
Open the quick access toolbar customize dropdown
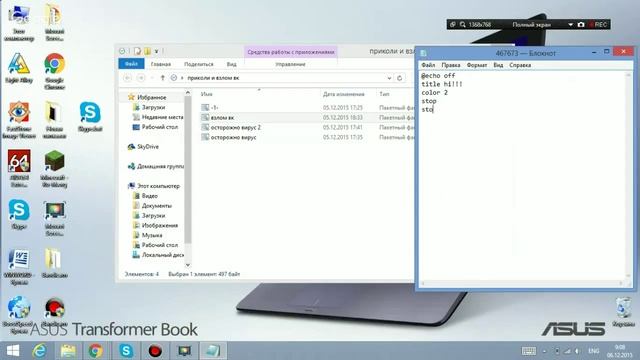(156, 51)
